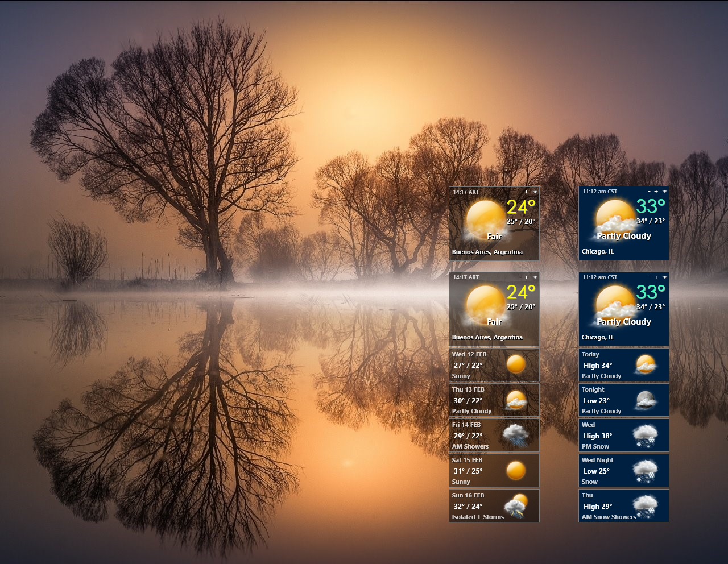728x564 pixels.
Task: Click 25° / 20° range in compact Buenos Aires widget
Action: pyautogui.click(x=521, y=222)
